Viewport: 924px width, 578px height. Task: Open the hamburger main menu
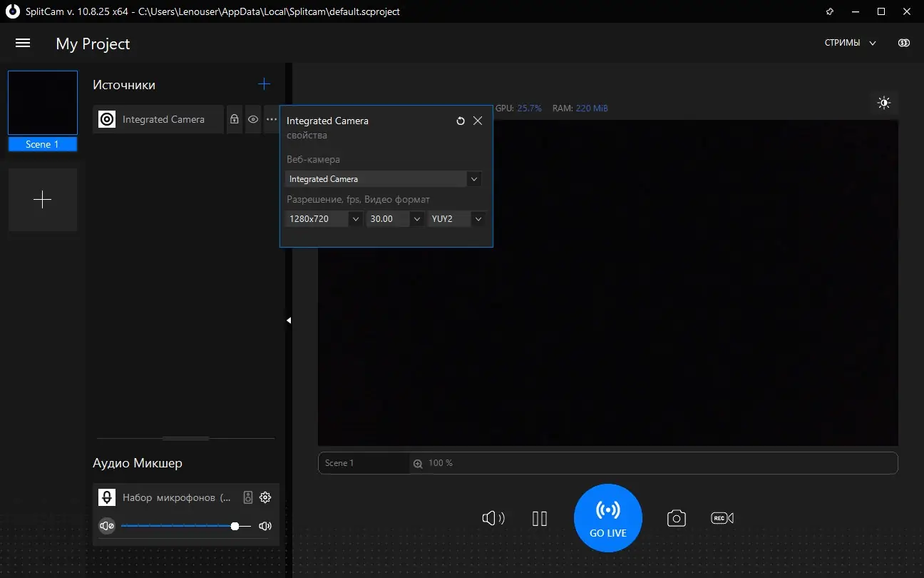coord(23,44)
